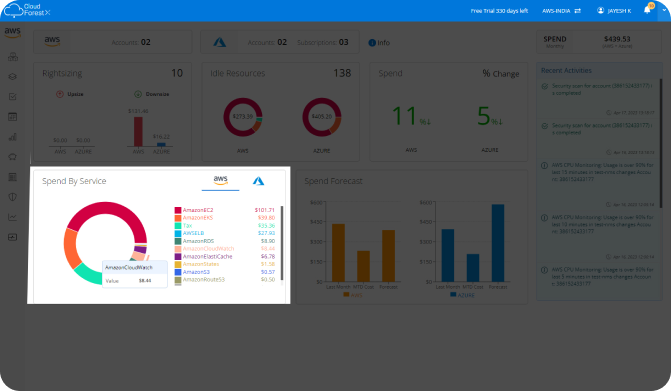Open the organization hierarchy sidebar icon

(12, 56)
